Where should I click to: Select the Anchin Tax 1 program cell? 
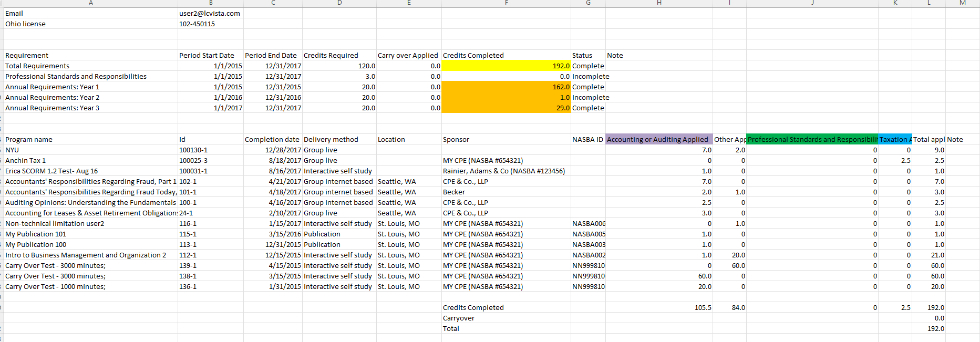point(26,161)
